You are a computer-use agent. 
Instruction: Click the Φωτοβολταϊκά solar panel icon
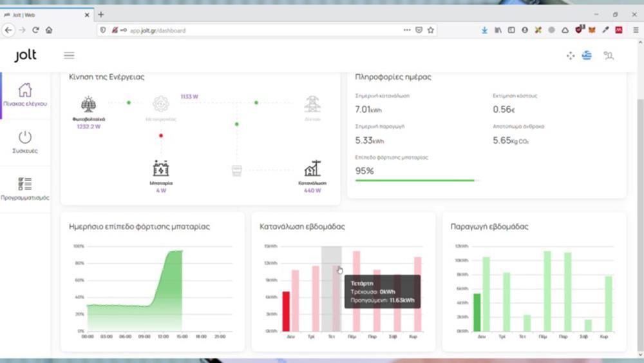point(89,104)
